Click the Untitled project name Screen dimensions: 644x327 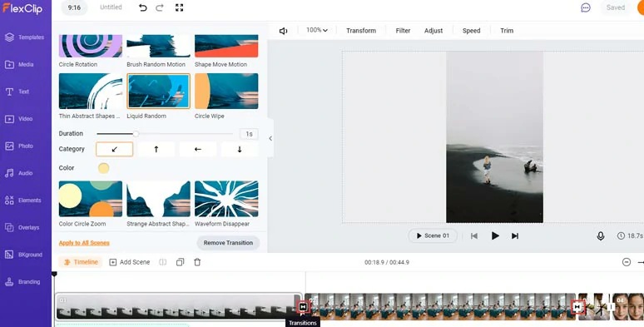[x=111, y=7]
